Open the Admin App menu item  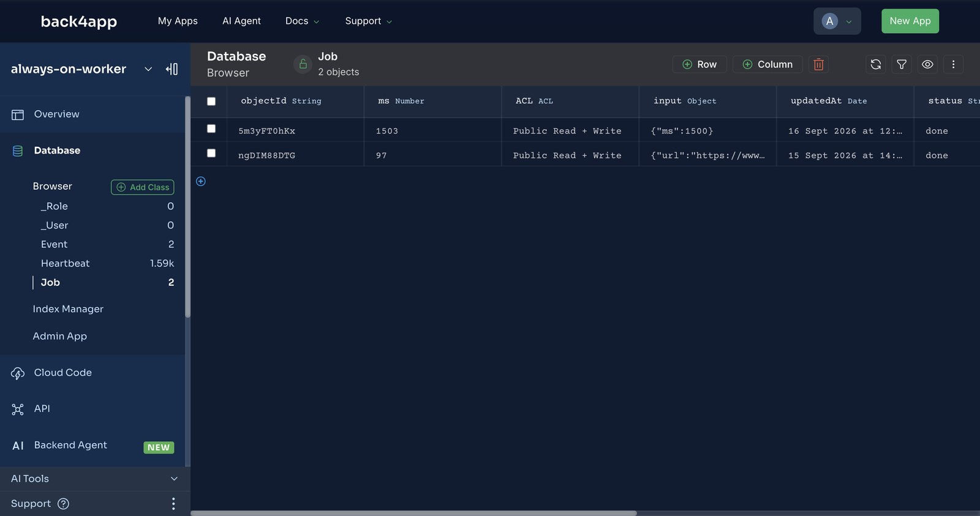[59, 336]
